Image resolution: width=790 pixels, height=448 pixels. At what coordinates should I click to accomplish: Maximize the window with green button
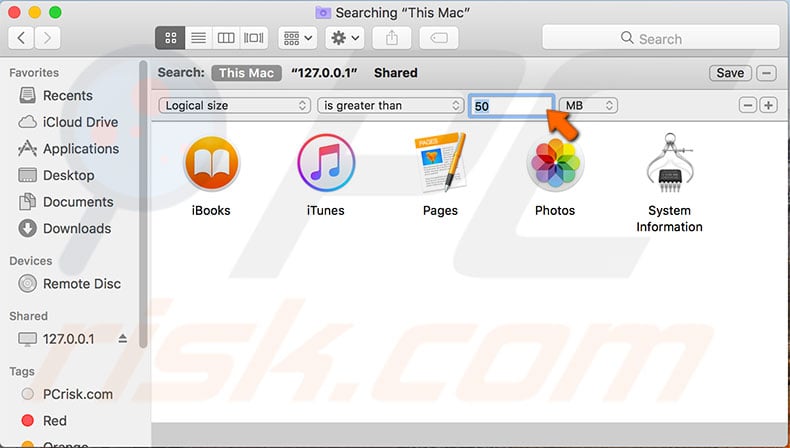tap(55, 12)
